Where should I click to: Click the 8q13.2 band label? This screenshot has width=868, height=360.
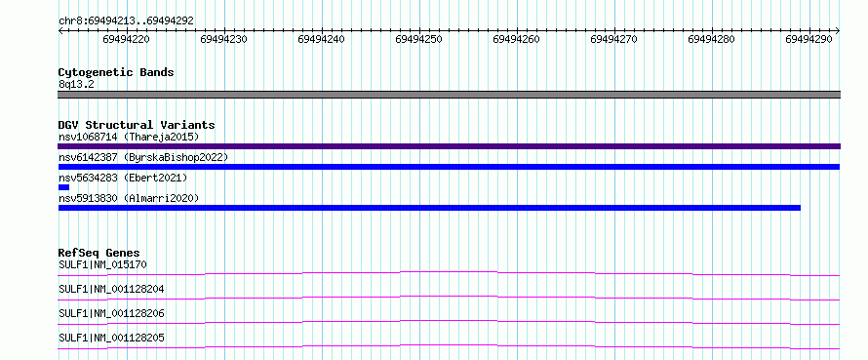click(x=77, y=84)
